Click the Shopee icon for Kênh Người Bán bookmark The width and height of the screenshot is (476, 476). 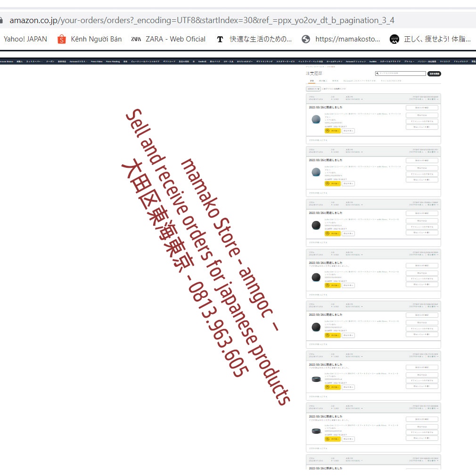click(x=62, y=39)
